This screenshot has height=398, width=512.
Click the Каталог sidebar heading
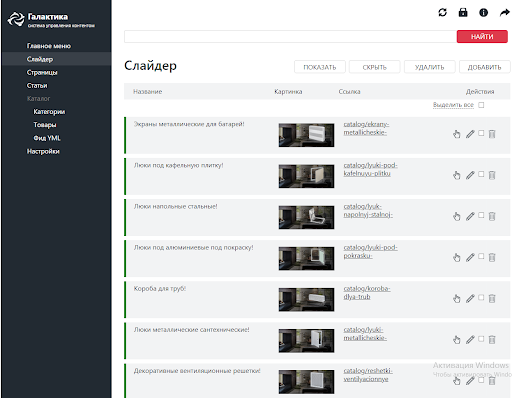[x=38, y=99]
